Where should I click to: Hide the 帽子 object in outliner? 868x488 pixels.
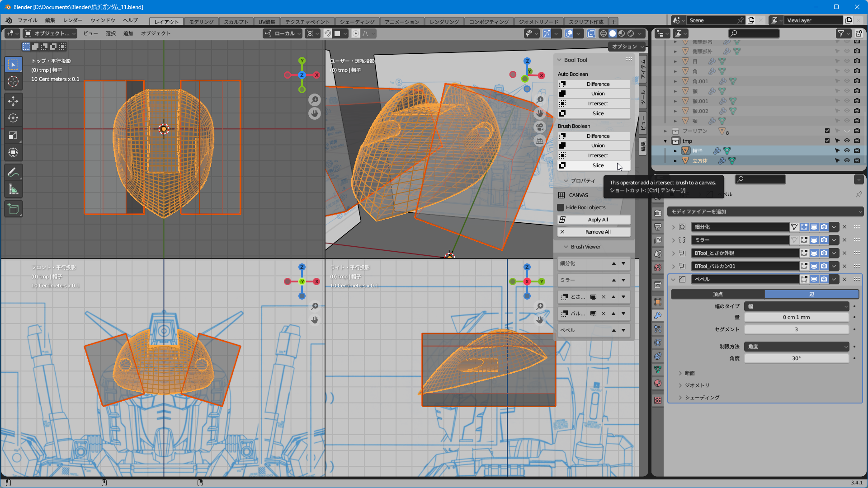coord(847,151)
